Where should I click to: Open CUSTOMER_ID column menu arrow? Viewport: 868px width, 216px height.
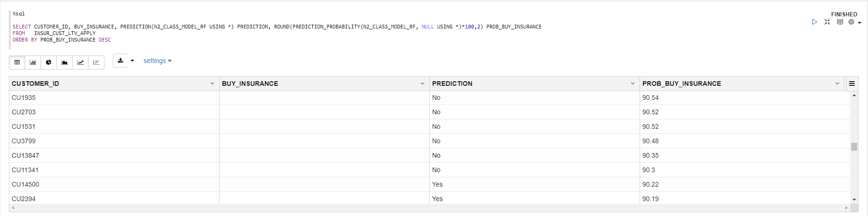pos(212,84)
